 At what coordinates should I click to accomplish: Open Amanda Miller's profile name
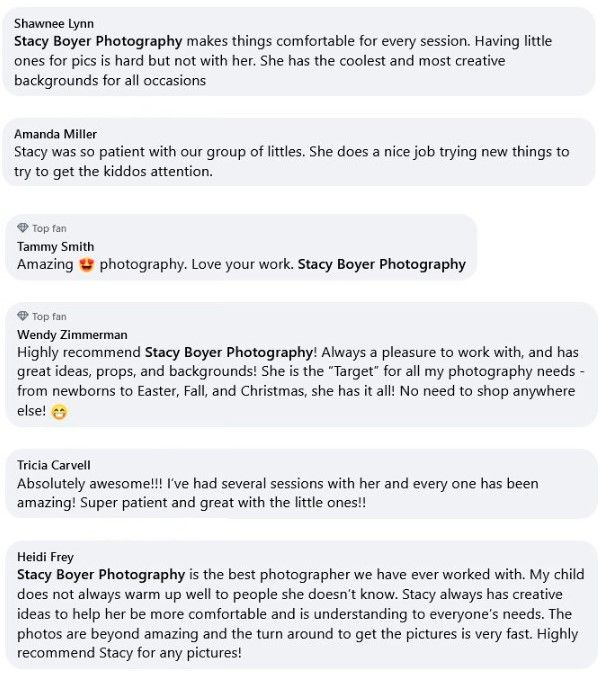point(55,134)
